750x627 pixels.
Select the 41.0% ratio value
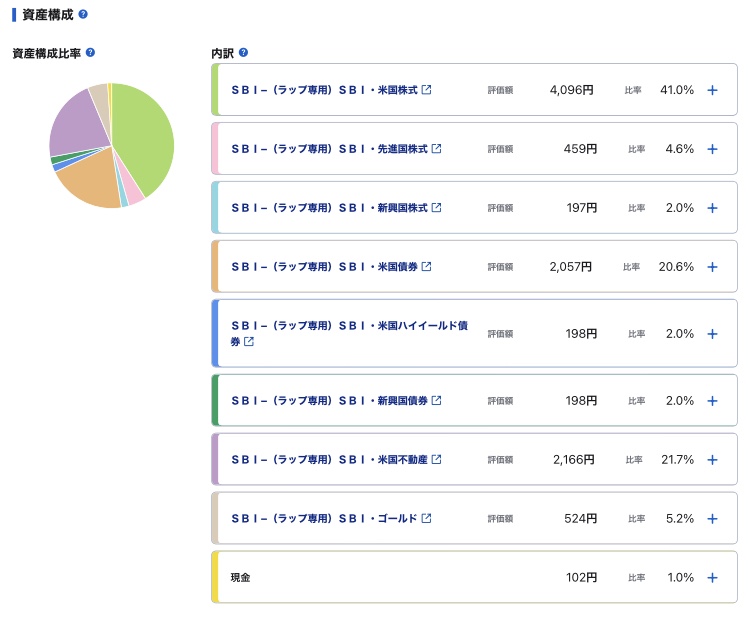(677, 90)
